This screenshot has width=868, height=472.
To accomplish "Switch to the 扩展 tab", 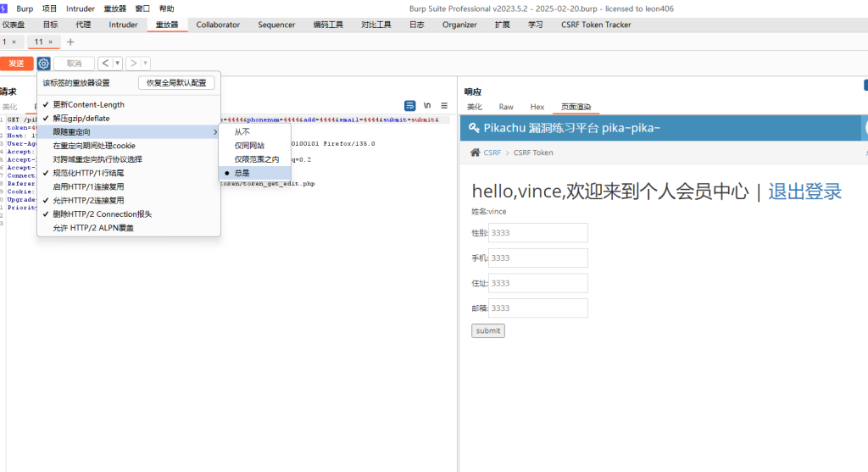I will (x=502, y=25).
